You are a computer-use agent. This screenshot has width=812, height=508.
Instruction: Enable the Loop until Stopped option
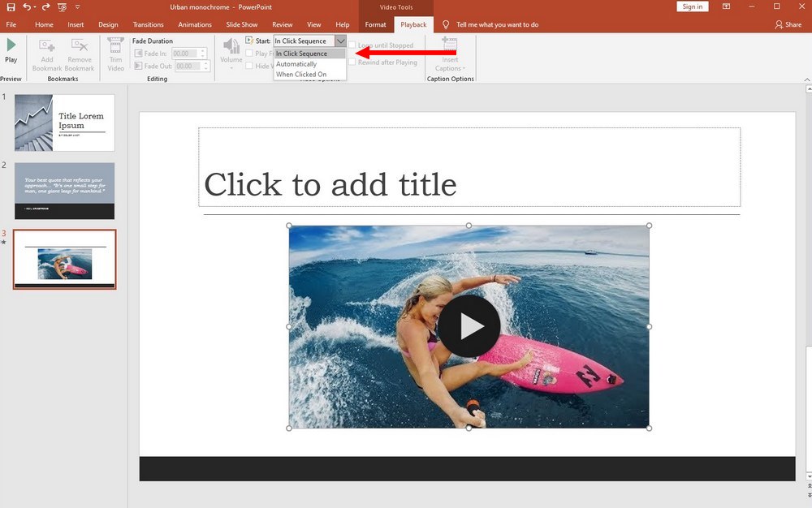pyautogui.click(x=352, y=45)
